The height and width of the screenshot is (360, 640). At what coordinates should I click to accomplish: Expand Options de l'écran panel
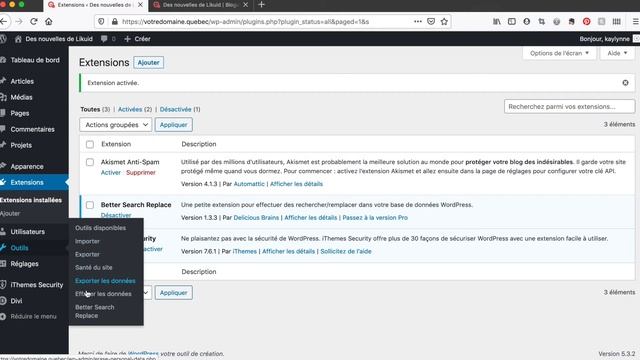tap(559, 53)
